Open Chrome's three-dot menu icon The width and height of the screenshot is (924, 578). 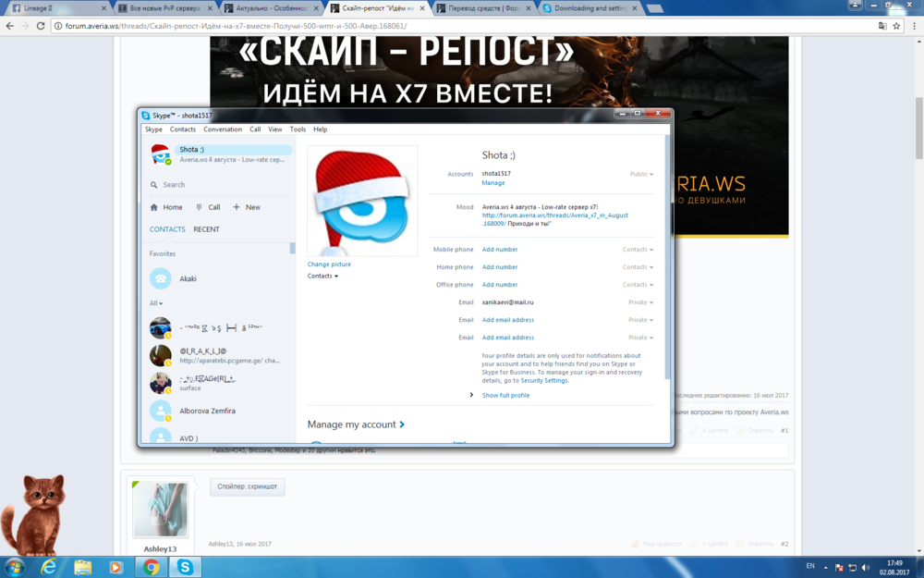914,27
